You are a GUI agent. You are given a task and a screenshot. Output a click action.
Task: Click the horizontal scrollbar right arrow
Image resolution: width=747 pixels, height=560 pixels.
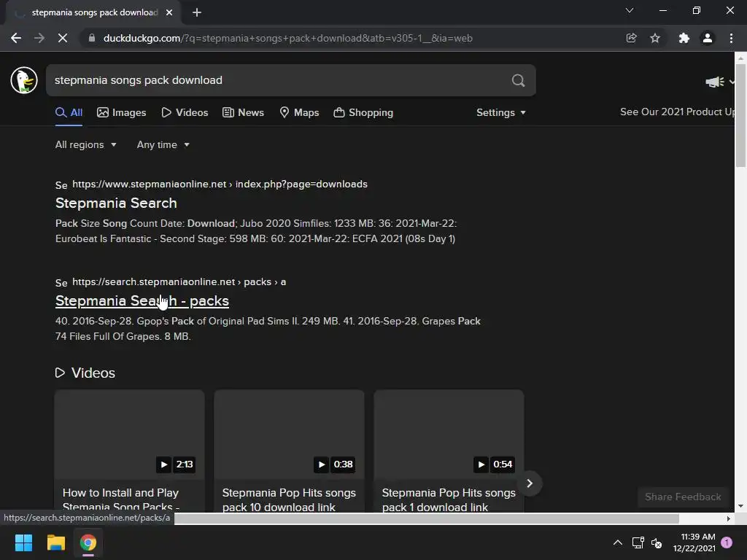point(729,518)
